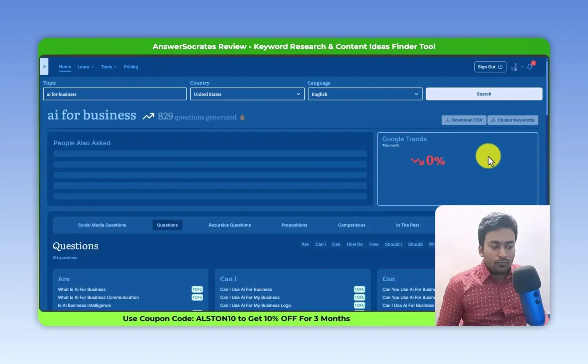
Task: Click the Cluster Keywords button
Action: pyautogui.click(x=513, y=120)
